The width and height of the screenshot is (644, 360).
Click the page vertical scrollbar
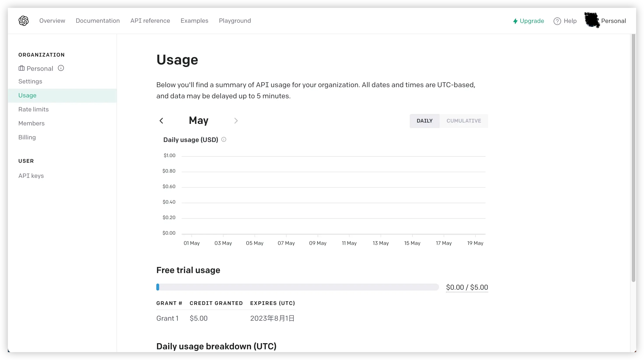pyautogui.click(x=633, y=158)
